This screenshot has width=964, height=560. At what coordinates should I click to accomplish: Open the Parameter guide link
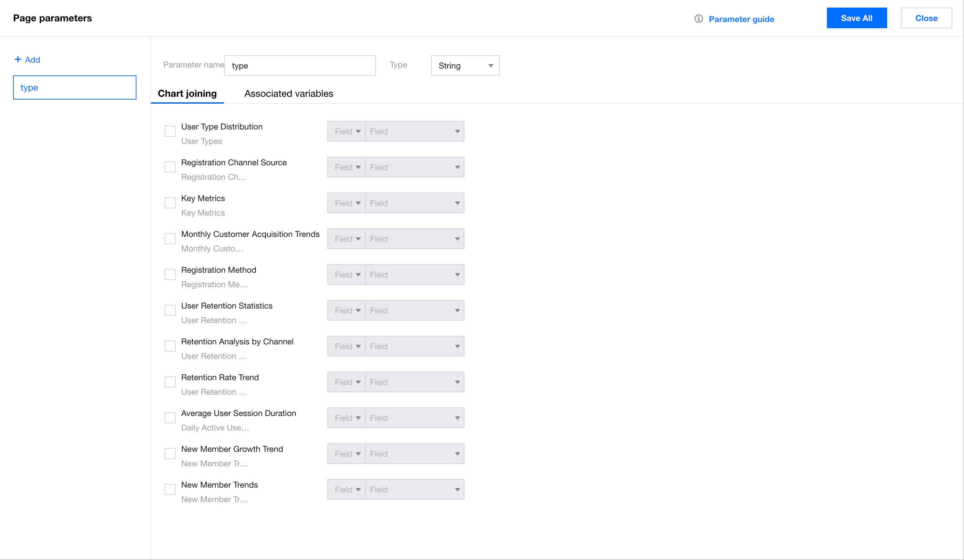[x=741, y=19]
